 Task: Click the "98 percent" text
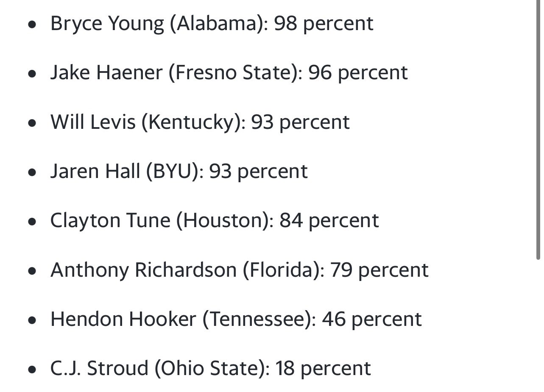pos(324,24)
